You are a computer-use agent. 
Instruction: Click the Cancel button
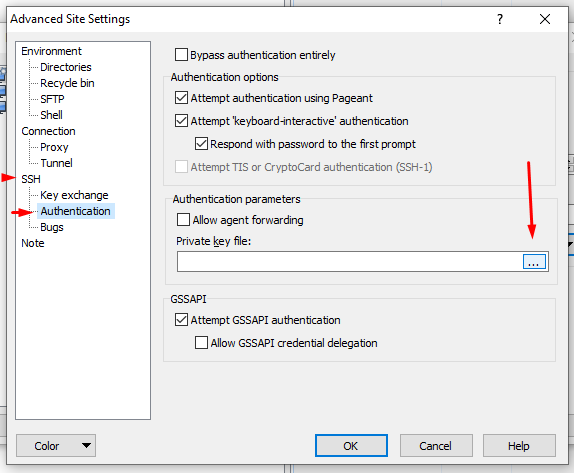pos(436,446)
